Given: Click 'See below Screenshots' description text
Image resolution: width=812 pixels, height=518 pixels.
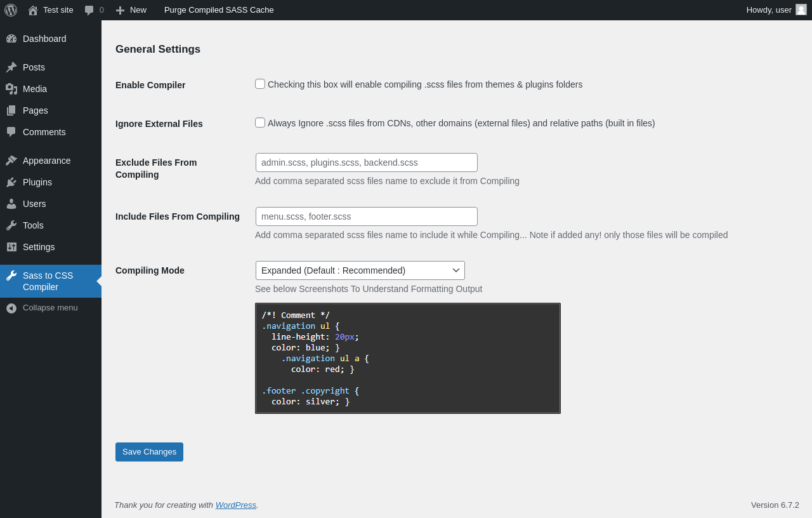Looking at the screenshot, I should coord(369,289).
